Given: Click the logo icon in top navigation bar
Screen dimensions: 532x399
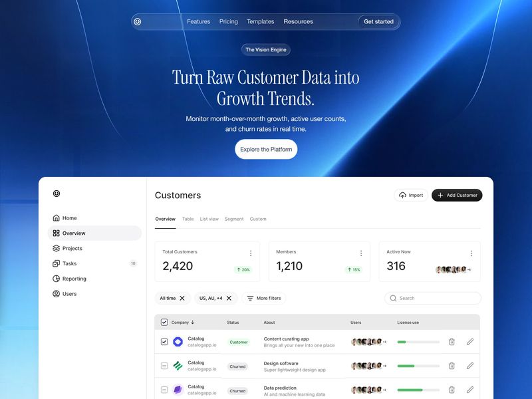Looking at the screenshot, I should [138, 22].
